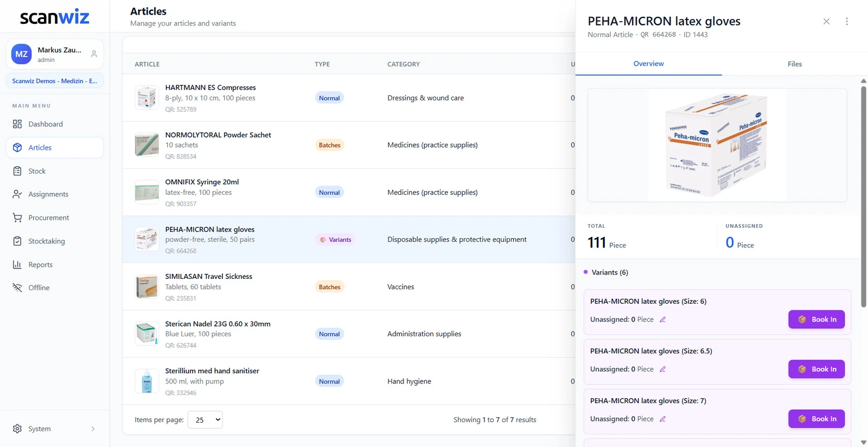The image size is (868, 447).
Task: Click the Reports bar chart icon
Action: (17, 265)
